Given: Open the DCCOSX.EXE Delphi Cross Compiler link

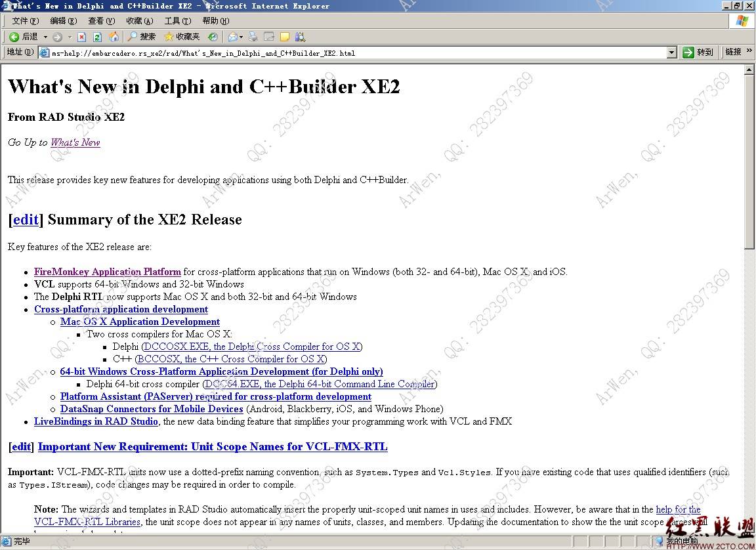Looking at the screenshot, I should (252, 347).
